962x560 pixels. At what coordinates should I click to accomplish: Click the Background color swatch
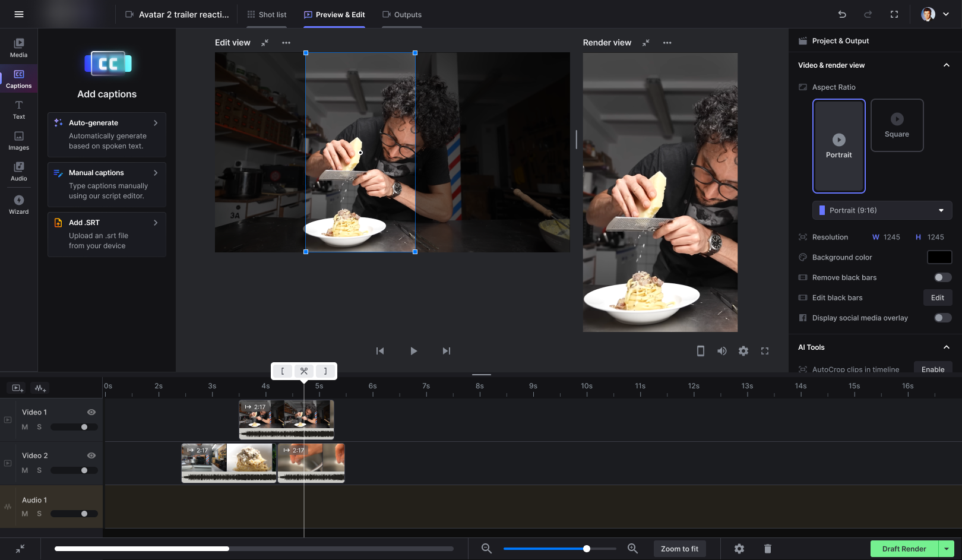(x=939, y=257)
